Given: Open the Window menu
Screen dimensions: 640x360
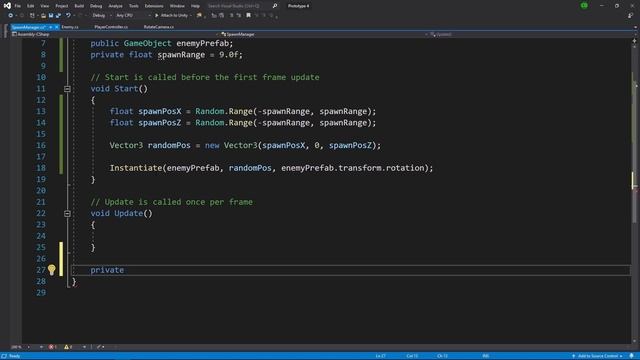Looking at the screenshot, I should pyautogui.click(x=177, y=6).
